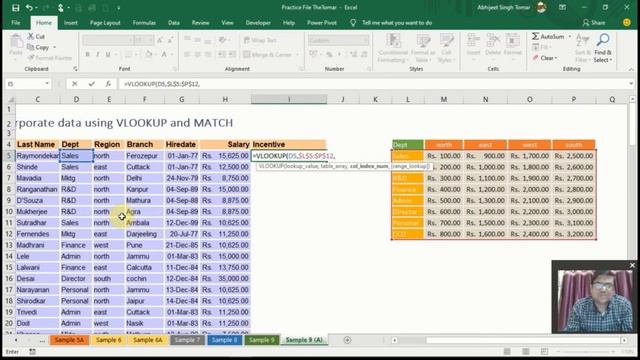This screenshot has height=360, width=640.
Task: Toggle Bold formatting
Action: pos(87,54)
